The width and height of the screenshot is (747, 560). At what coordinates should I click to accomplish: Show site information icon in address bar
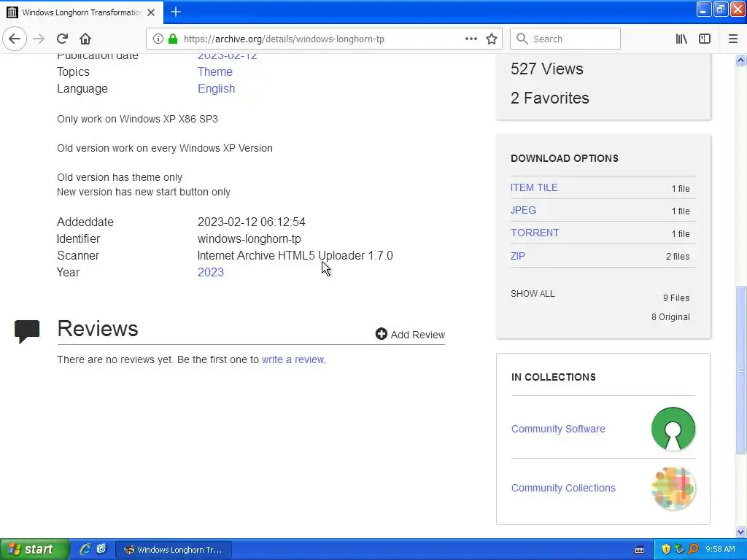click(x=158, y=39)
